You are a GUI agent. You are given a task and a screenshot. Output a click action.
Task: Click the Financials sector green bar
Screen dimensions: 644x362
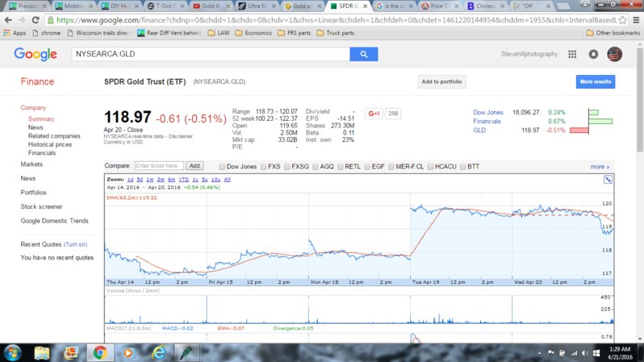coord(600,122)
